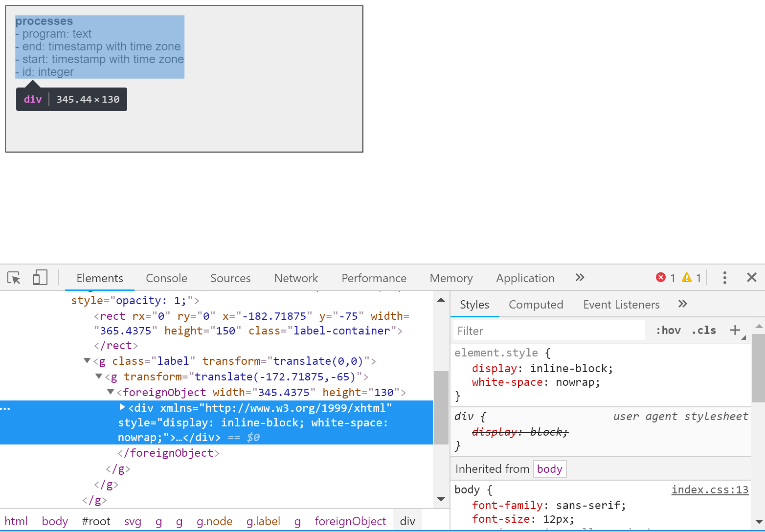Select the Styles sidebar tab
The width and height of the screenshot is (765, 532).
click(474, 305)
